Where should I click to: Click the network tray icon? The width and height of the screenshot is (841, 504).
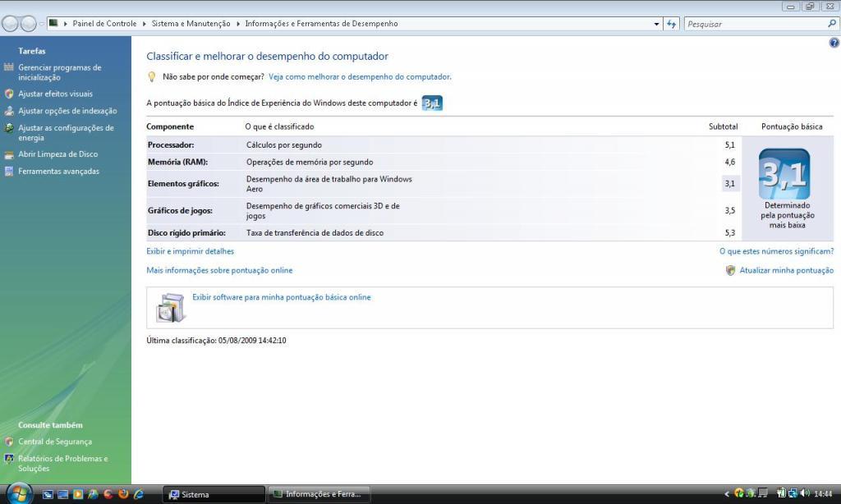click(793, 493)
